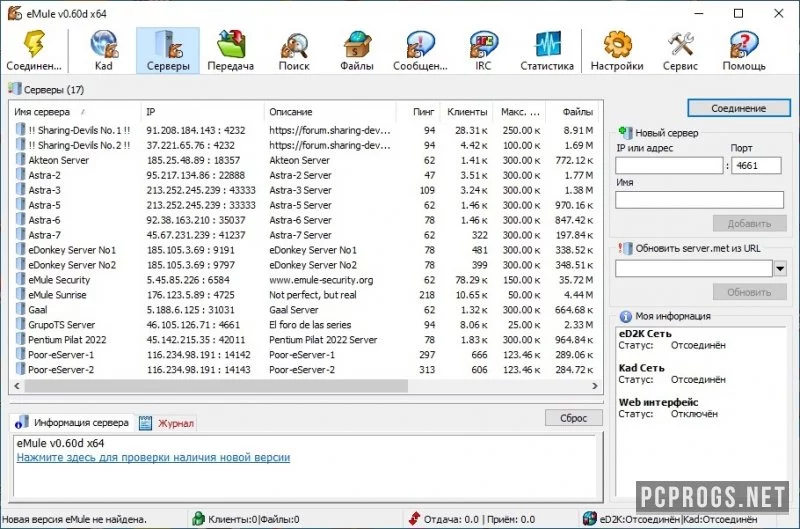Click the Моя информация info icon
This screenshot has width=800, height=529.
[x=626, y=316]
